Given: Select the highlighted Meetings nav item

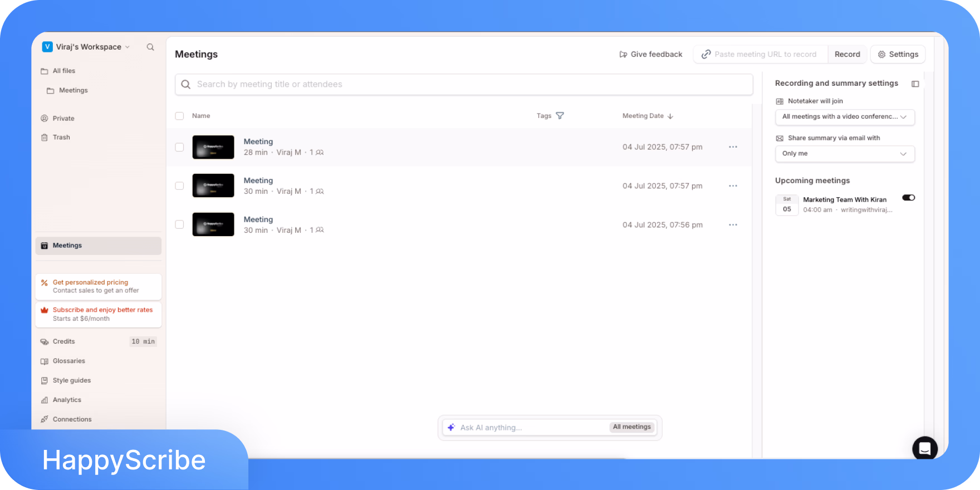Looking at the screenshot, I should click(x=99, y=246).
